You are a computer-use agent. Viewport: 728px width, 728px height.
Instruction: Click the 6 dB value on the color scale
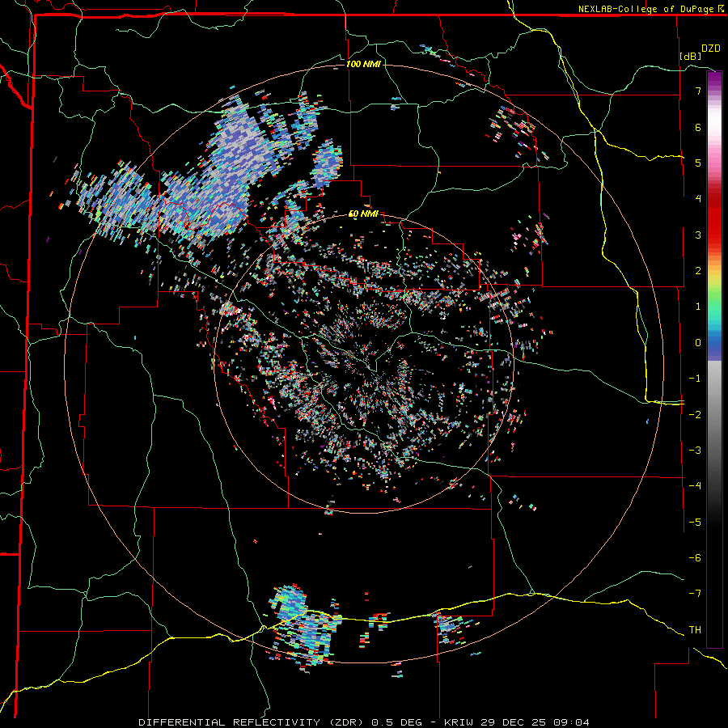click(x=698, y=127)
